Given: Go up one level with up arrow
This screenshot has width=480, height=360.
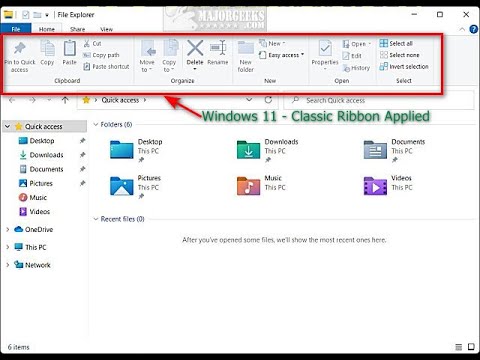Looking at the screenshot, I should [65, 100].
